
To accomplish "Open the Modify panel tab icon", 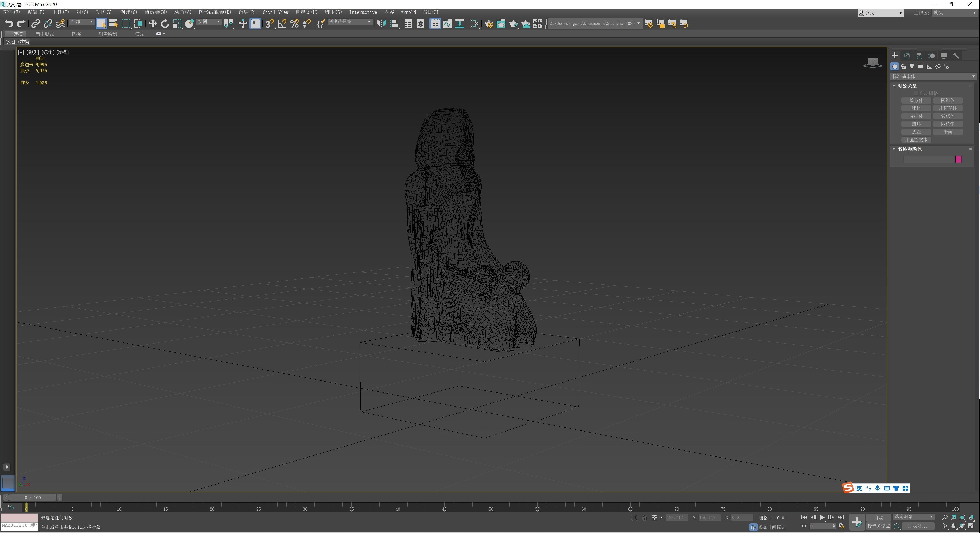I will 907,56.
